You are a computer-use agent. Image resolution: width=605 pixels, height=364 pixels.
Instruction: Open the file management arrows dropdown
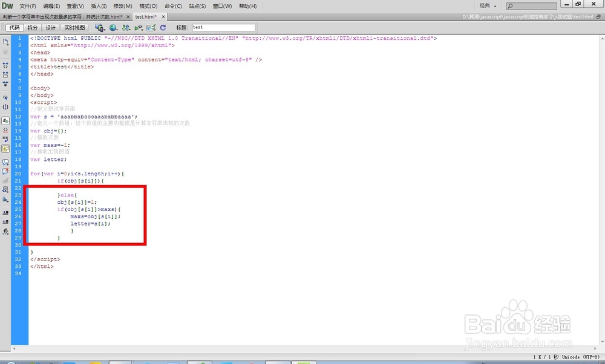126,28
